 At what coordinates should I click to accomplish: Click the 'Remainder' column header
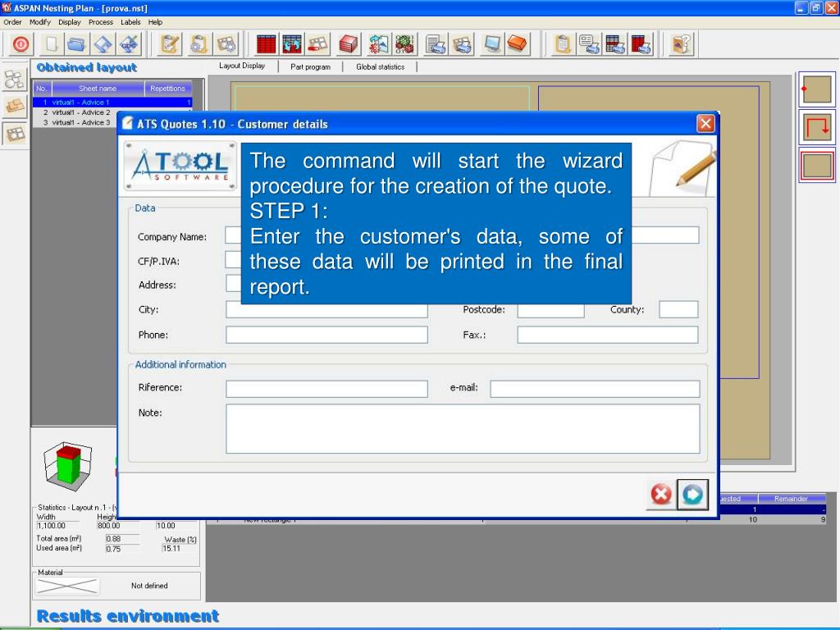[x=792, y=499]
